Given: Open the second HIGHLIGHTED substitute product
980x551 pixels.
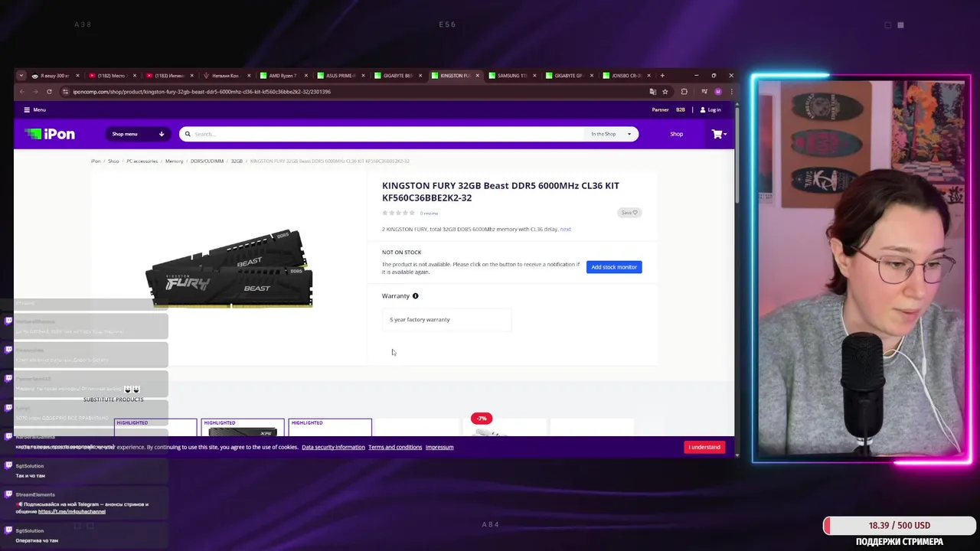Looking at the screenshot, I should coord(243,428).
